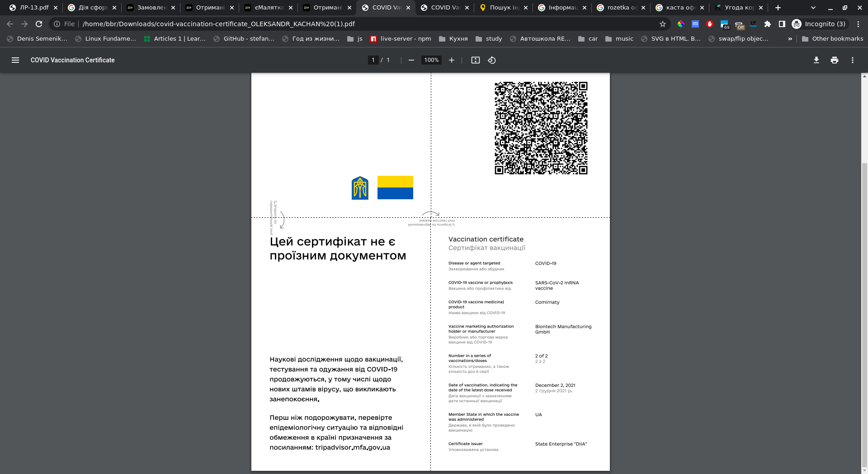Click the zoom percentage field
This screenshot has height=474, width=868.
pos(431,60)
